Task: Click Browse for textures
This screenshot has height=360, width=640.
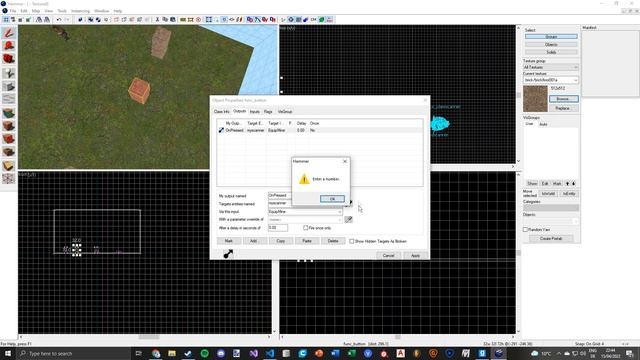Action: click(563, 99)
